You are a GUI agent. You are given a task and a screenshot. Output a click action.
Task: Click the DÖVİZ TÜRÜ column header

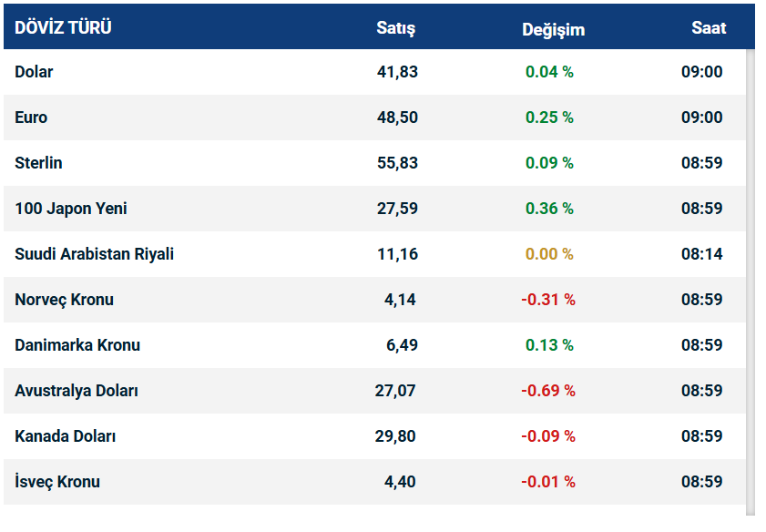(64, 27)
